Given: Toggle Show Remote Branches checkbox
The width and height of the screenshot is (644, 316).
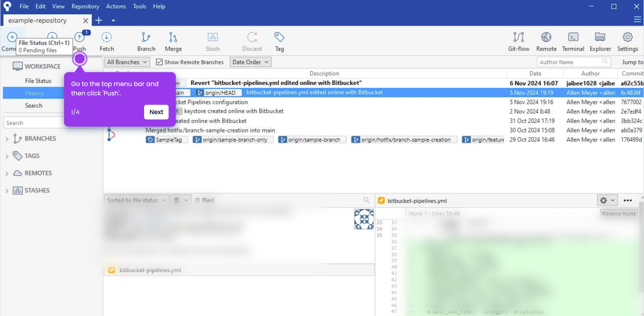Looking at the screenshot, I should pos(159,62).
